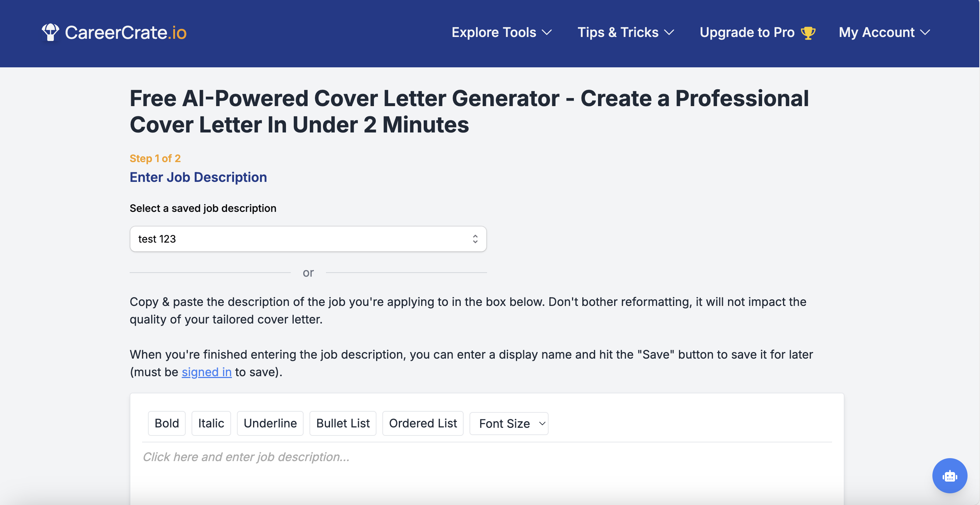980x505 pixels.
Task: Open the chatbot robot icon button
Action: (949, 475)
